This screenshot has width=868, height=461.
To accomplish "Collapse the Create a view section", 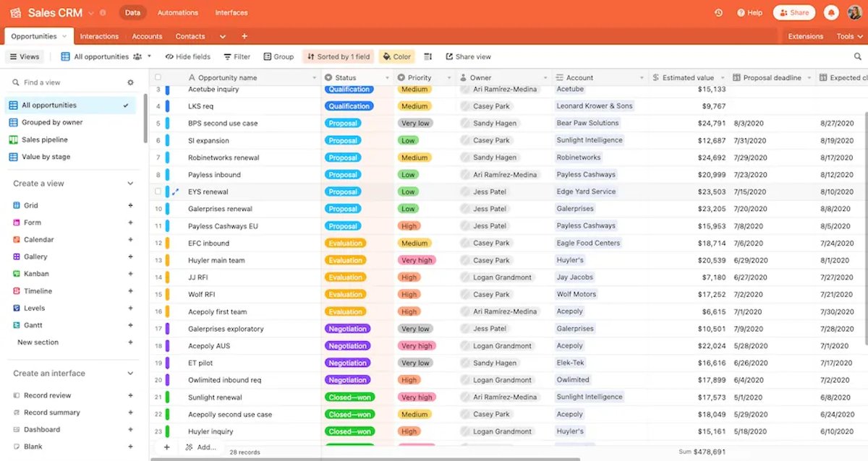I will [x=130, y=184].
